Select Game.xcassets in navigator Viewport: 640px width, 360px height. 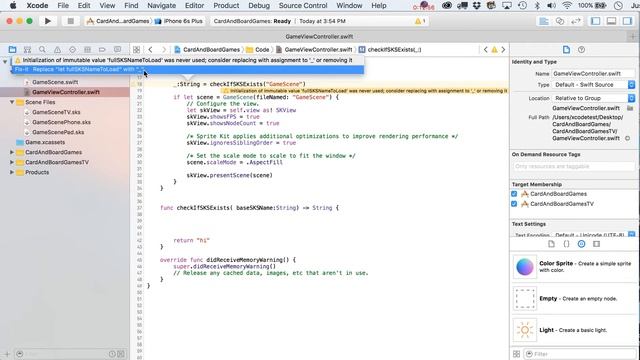click(x=45, y=142)
